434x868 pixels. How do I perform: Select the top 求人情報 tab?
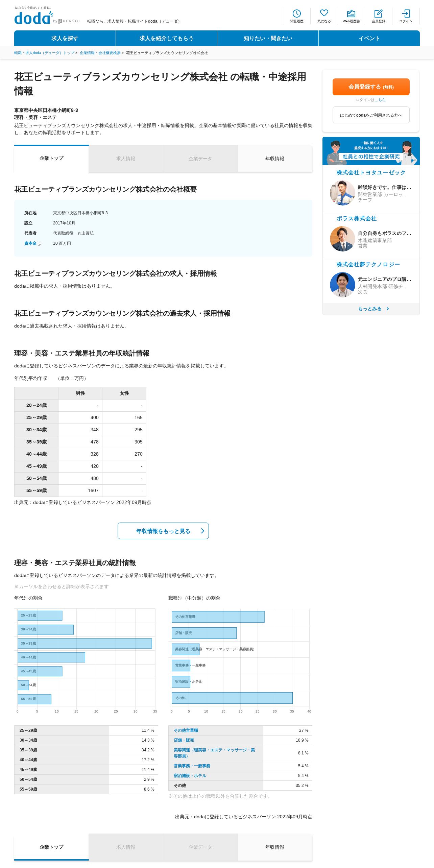coord(126,159)
